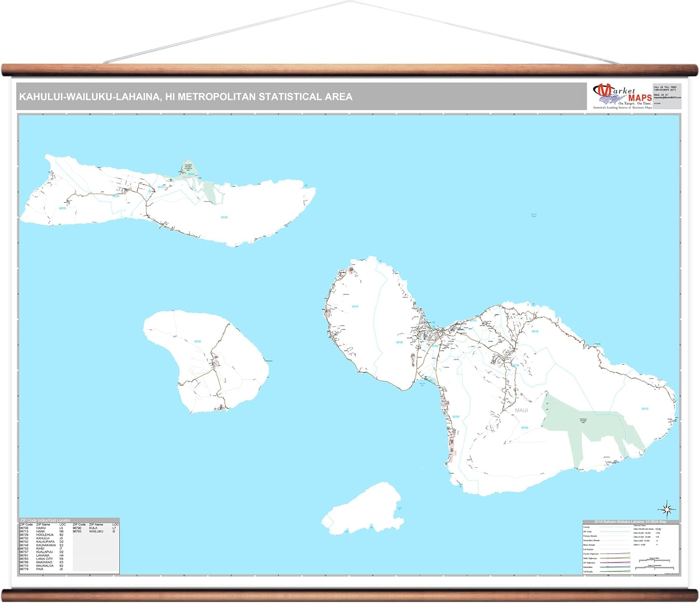Click the Lanai island on the map

205,359
